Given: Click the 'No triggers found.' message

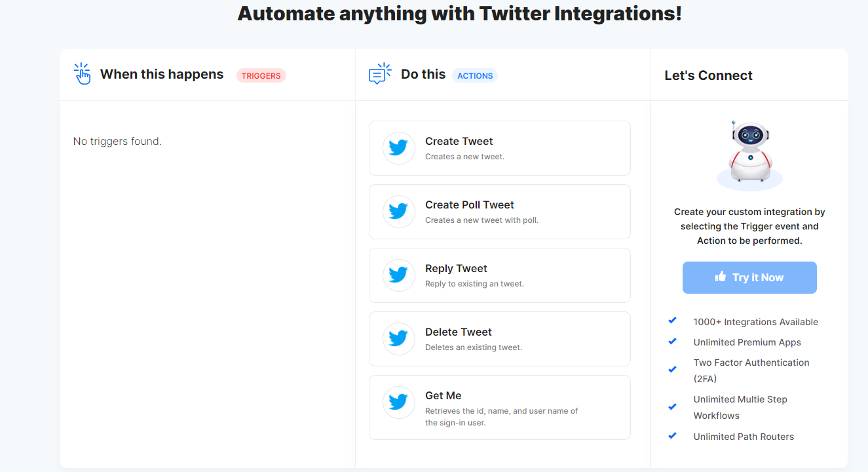Looking at the screenshot, I should 117,141.
